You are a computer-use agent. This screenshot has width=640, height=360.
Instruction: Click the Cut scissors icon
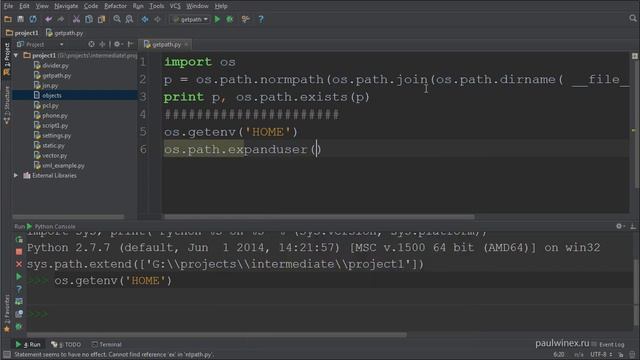(x=76, y=19)
